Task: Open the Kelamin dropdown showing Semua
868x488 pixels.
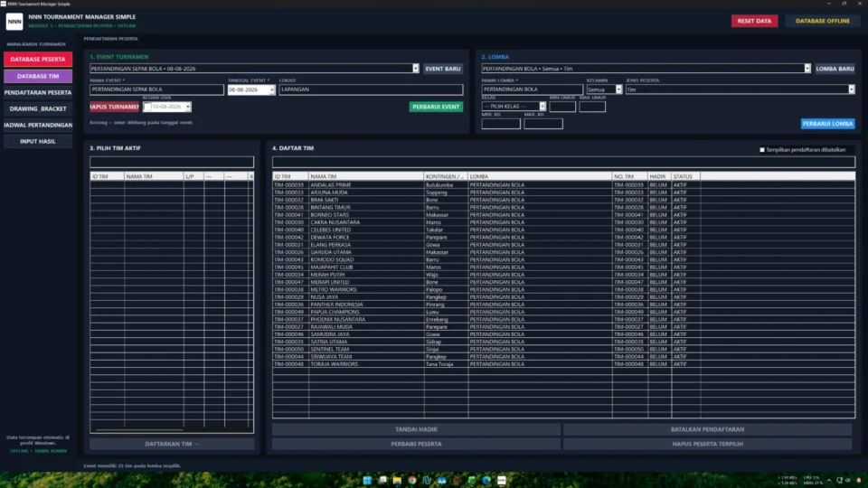Action: (x=618, y=89)
